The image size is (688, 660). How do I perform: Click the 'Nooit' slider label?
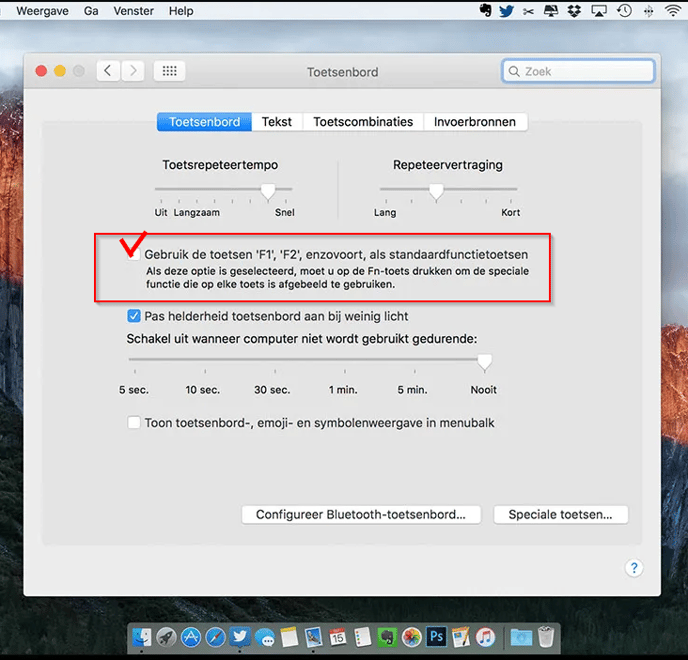[x=484, y=390]
